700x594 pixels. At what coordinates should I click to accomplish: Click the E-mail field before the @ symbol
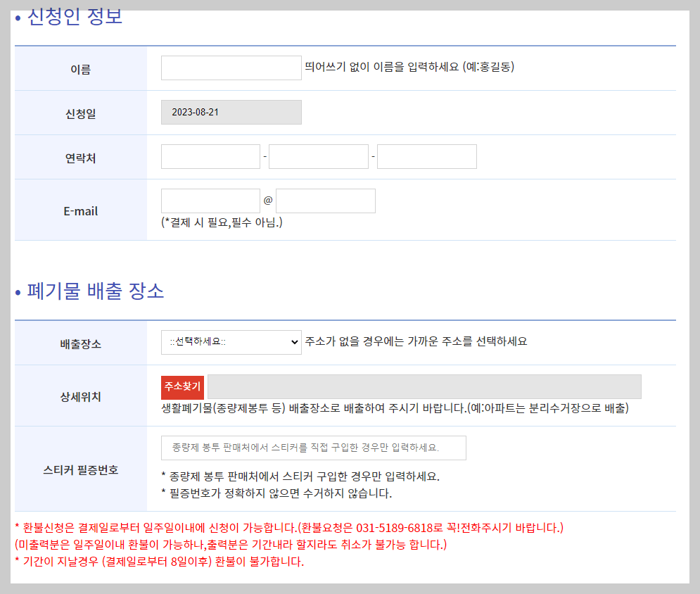tap(210, 201)
